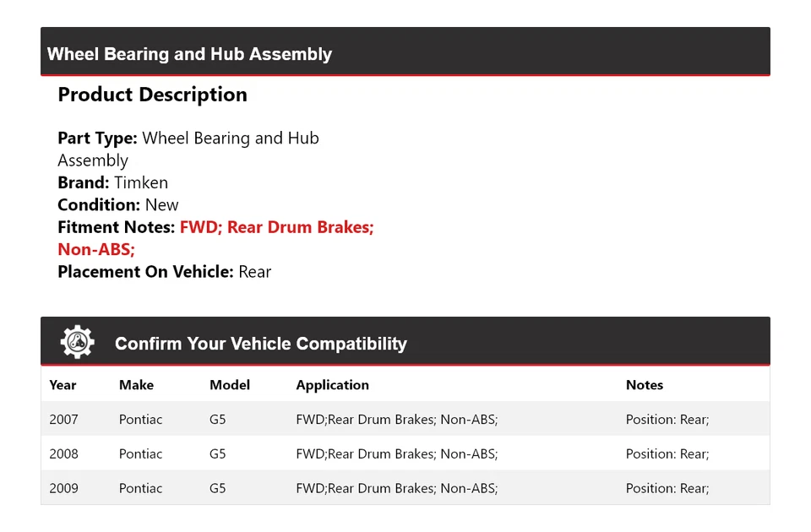This screenshot has height=532, width=811.
Task: Click the gear icon beside Confirm Your Vehicle Compatibility
Action: 77,342
